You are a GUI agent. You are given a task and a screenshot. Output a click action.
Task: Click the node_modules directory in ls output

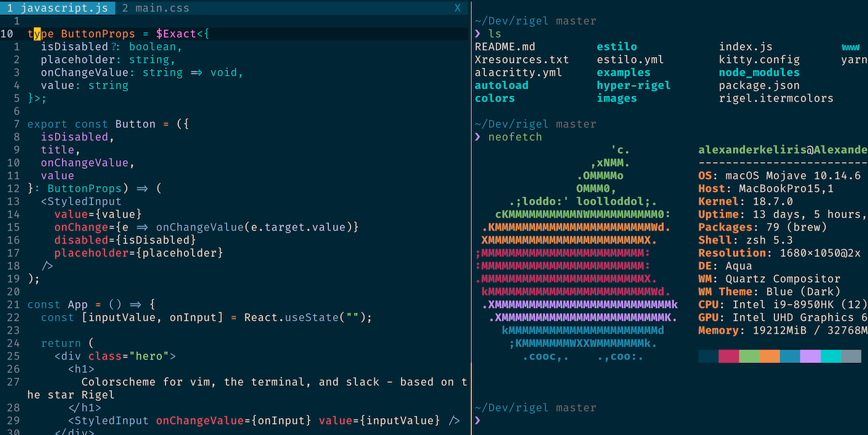pyautogui.click(x=759, y=73)
